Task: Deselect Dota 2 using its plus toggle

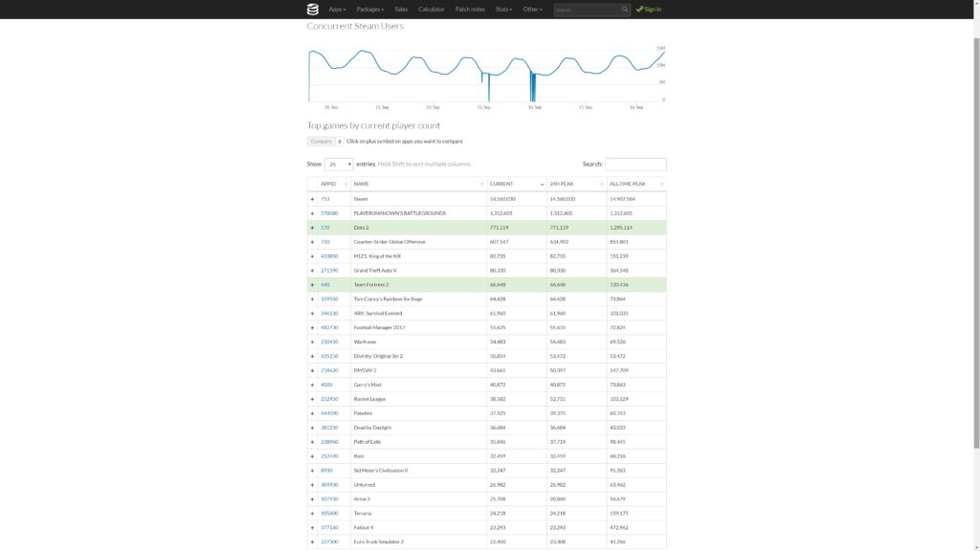Action: [312, 228]
